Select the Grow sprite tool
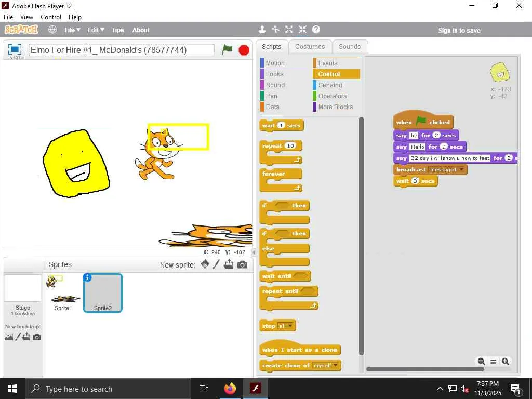The image size is (532, 399). (x=289, y=30)
